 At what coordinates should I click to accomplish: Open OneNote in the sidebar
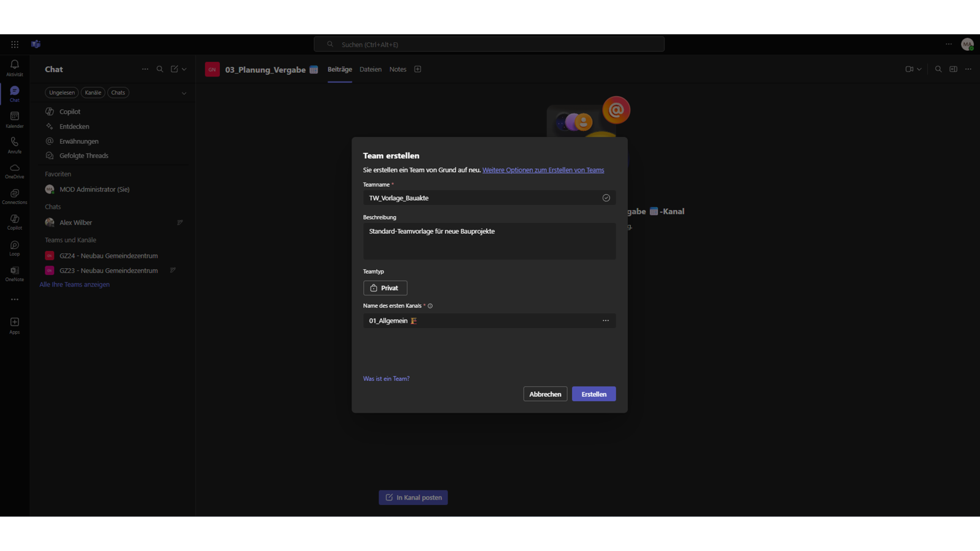(x=15, y=273)
